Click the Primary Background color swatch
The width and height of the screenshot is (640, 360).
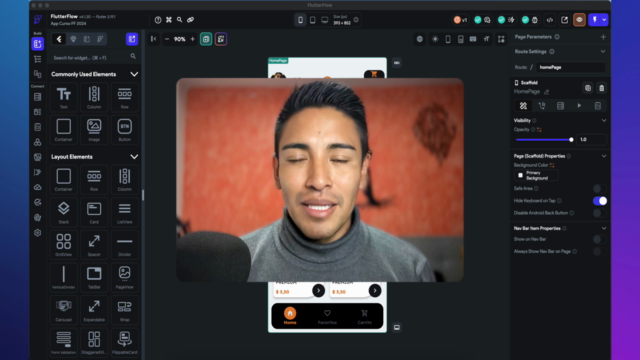tap(520, 176)
